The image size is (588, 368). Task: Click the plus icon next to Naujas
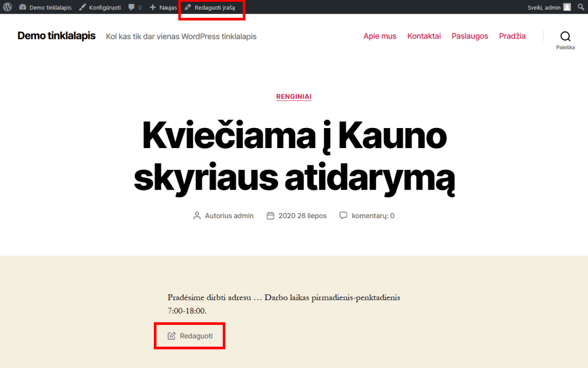pos(153,7)
